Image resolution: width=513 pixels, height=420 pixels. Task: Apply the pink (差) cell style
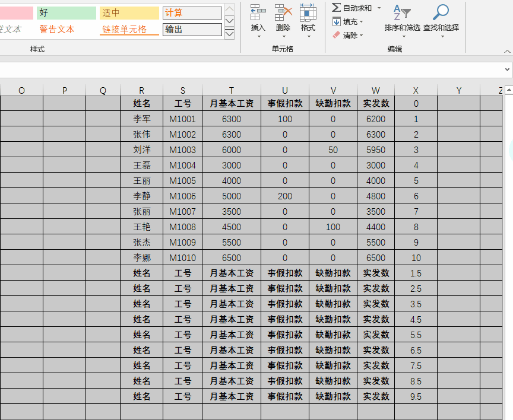pos(17,13)
